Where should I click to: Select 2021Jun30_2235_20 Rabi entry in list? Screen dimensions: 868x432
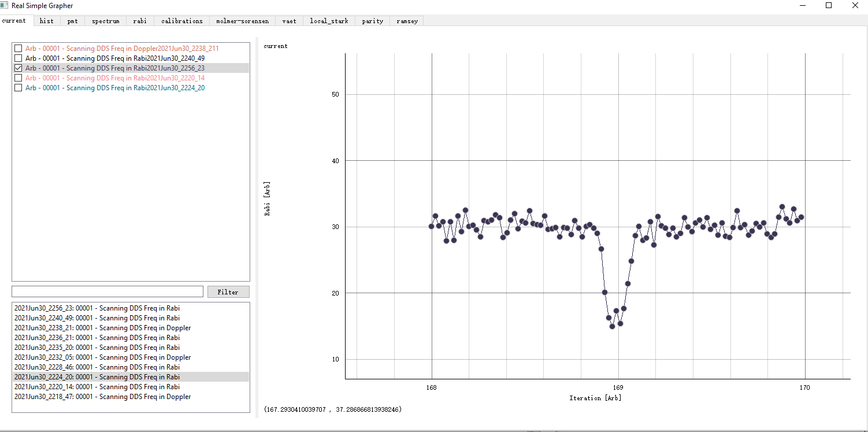click(x=131, y=348)
